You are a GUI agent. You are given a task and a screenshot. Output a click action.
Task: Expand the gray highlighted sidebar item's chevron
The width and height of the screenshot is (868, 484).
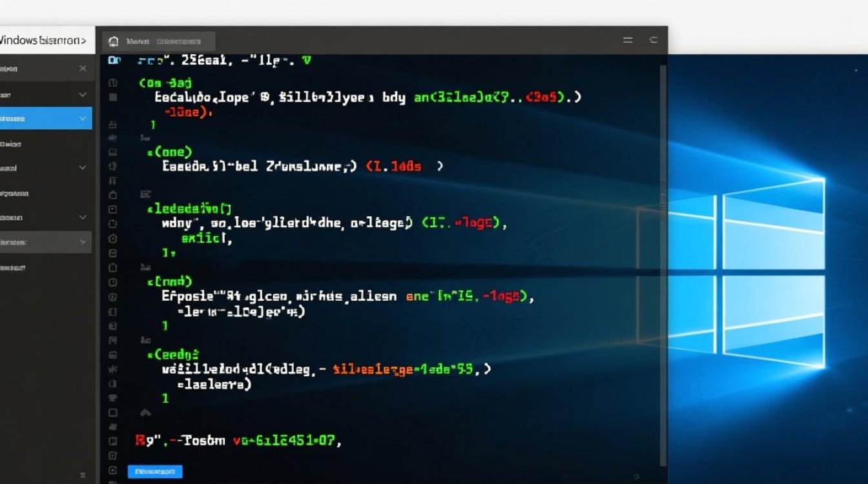click(x=83, y=242)
